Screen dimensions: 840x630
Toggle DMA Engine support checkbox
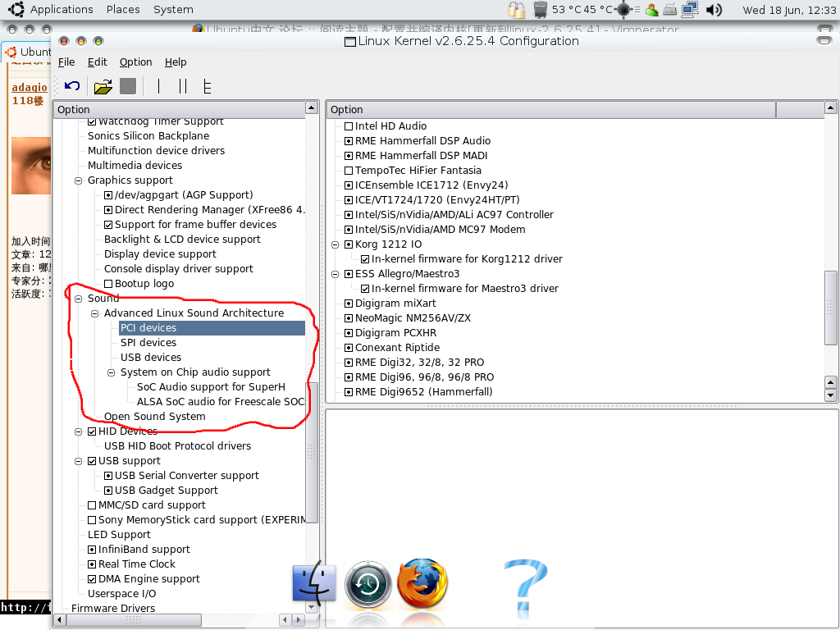pyautogui.click(x=92, y=579)
